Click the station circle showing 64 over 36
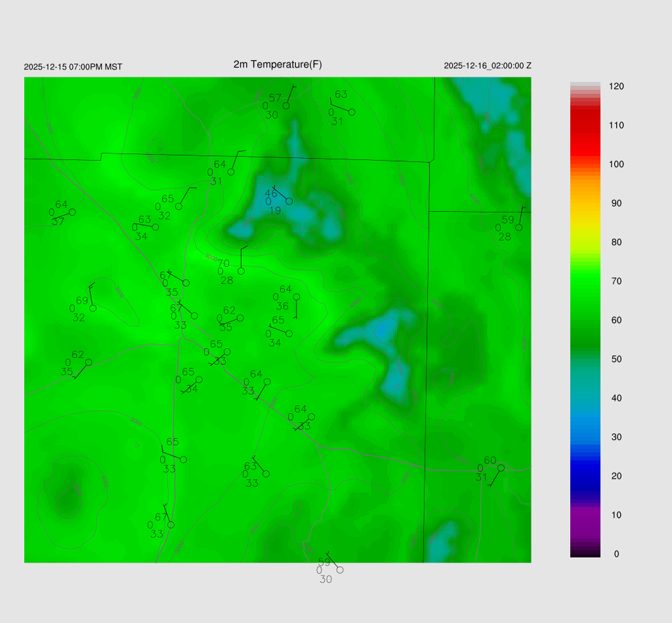Screen dimensions: 672x623 tap(296, 297)
